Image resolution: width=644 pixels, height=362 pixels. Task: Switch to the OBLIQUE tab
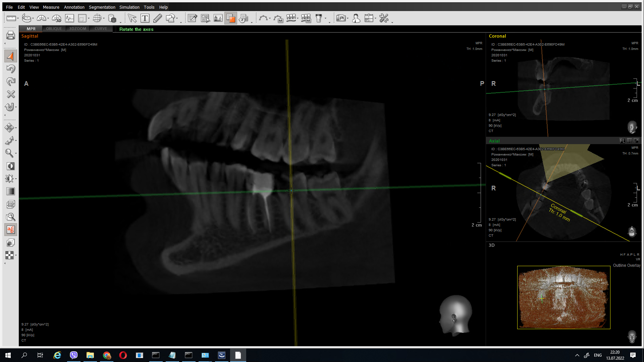(54, 29)
